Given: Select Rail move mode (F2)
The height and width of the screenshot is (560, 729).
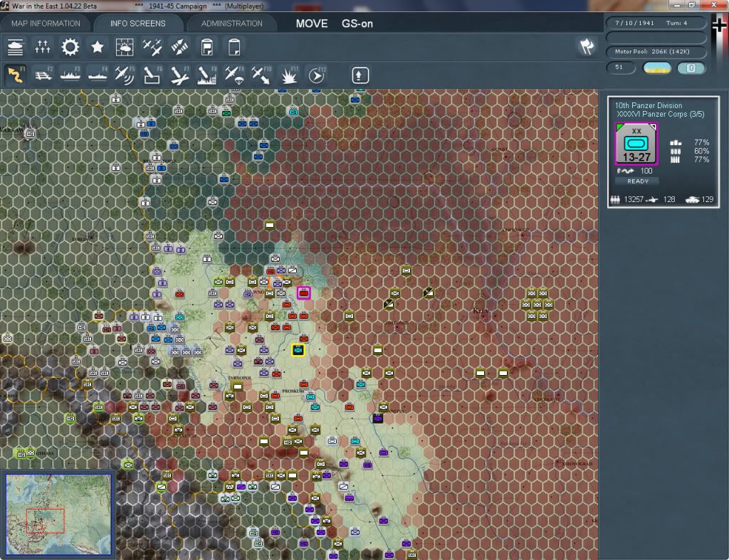Looking at the screenshot, I should (x=43, y=75).
